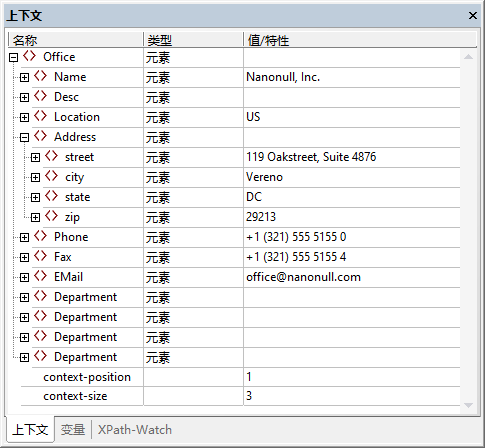Collapse the Office root node

[13, 58]
